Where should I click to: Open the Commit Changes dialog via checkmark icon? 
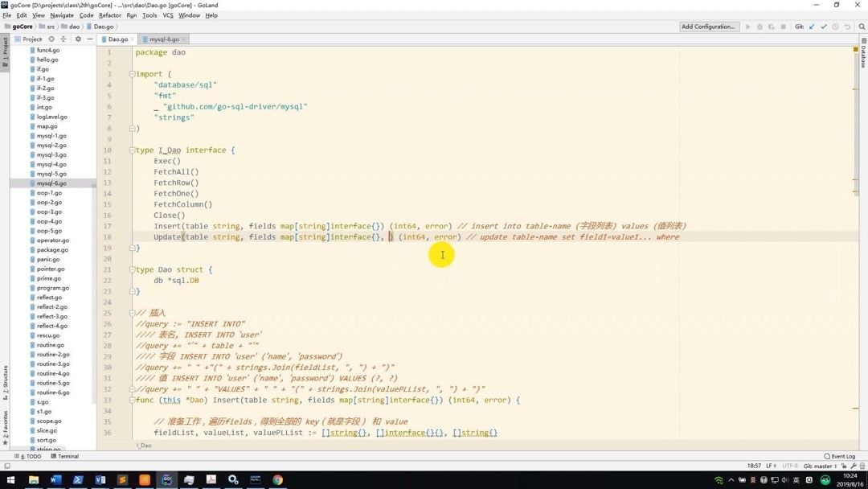[x=824, y=27]
